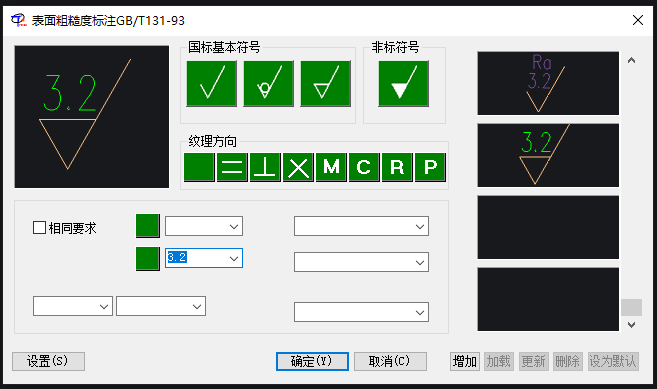The width and height of the screenshot is (657, 389).
Task: Select the circle roughness symbol (no material removal)
Action: [x=269, y=83]
